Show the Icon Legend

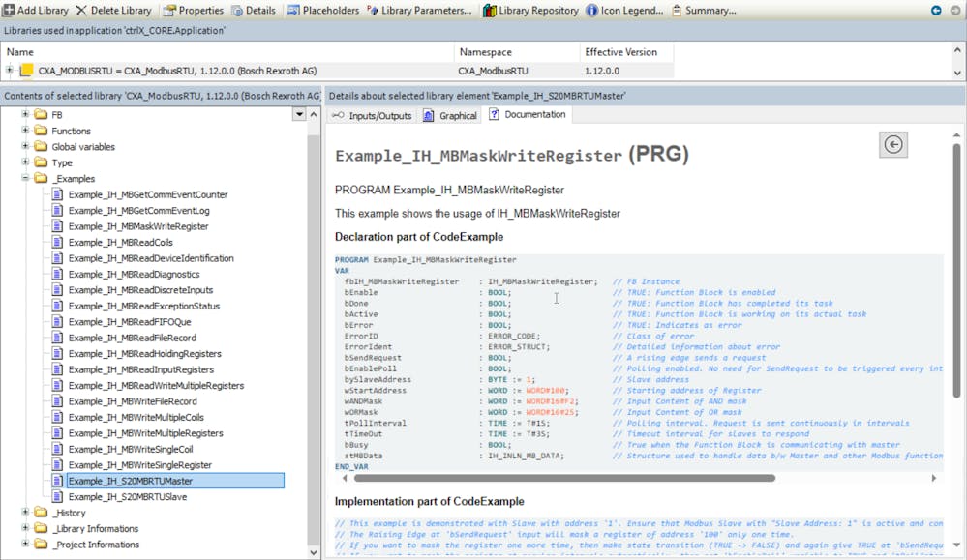626,10
